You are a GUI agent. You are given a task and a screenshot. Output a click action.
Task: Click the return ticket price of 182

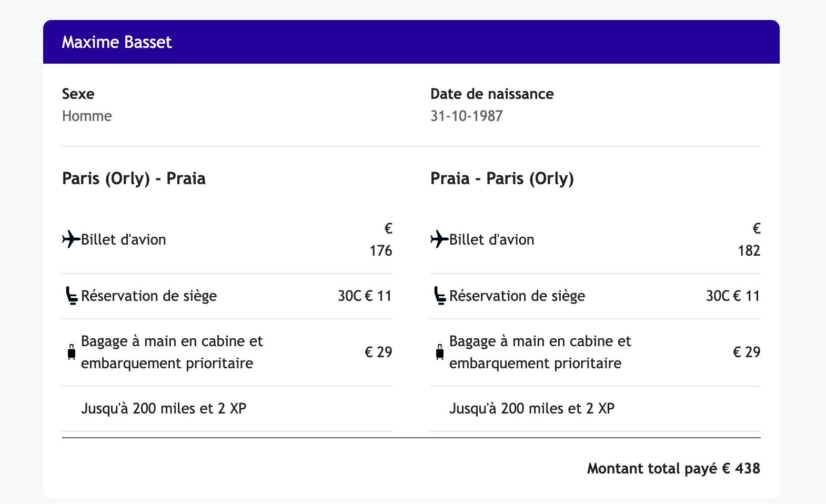[749, 250]
